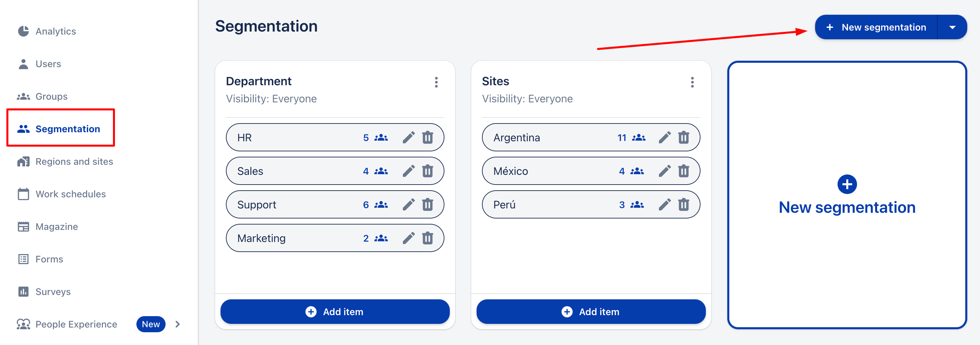View members icon for Perú
Image resolution: width=980 pixels, height=345 pixels.
[x=637, y=204]
